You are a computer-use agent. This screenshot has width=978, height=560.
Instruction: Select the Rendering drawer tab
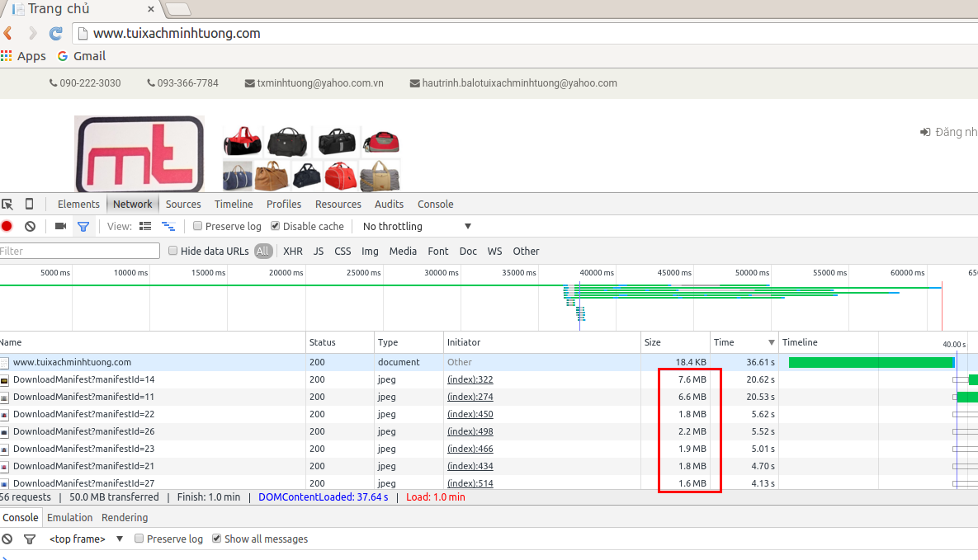[x=125, y=518]
